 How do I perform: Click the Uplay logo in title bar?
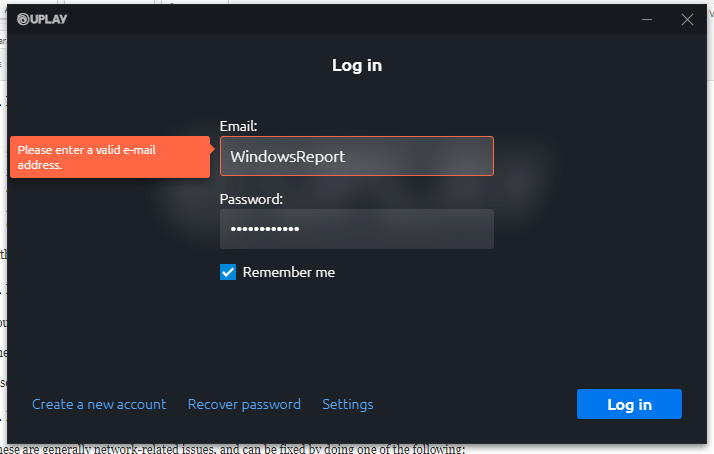pos(42,19)
